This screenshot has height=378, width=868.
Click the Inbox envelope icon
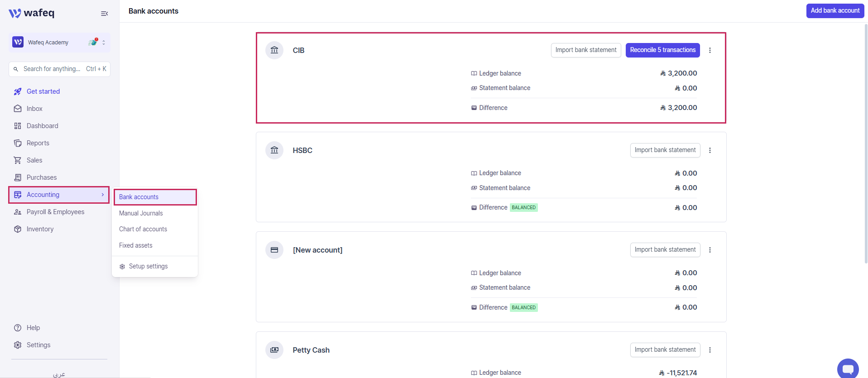[18, 109]
